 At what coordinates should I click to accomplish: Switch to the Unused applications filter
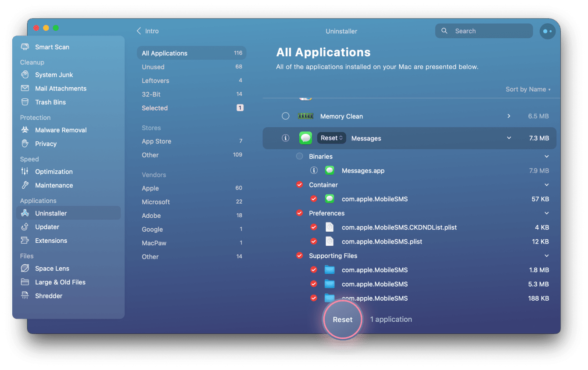(152, 67)
